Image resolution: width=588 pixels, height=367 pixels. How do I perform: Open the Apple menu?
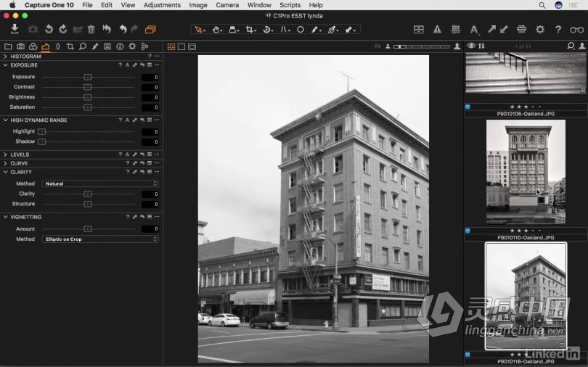[x=12, y=5]
